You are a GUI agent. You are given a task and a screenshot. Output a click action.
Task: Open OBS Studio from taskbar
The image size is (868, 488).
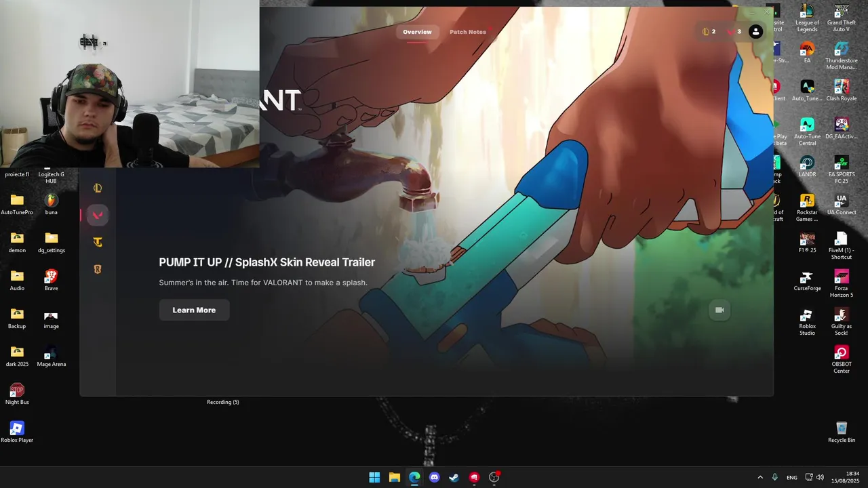coord(494,477)
